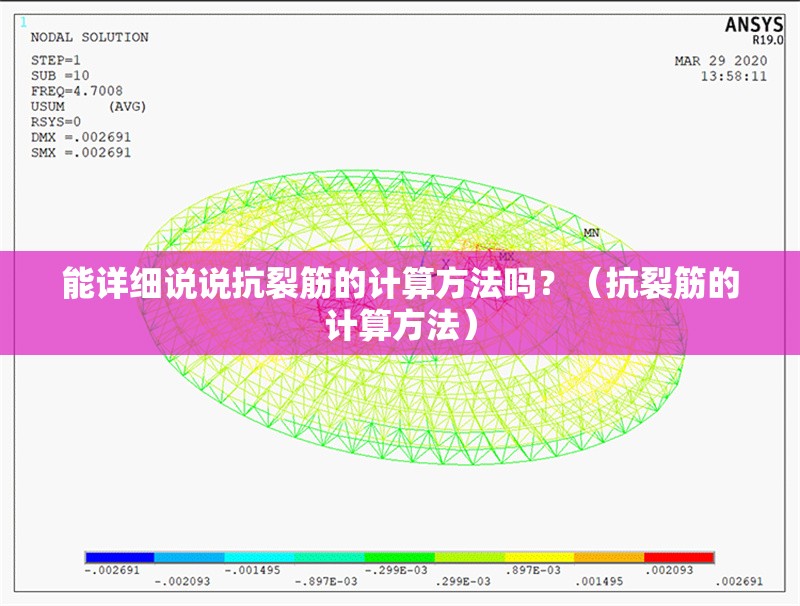800x606 pixels.
Task: Click the X axis label of the triad
Action: click(x=446, y=263)
